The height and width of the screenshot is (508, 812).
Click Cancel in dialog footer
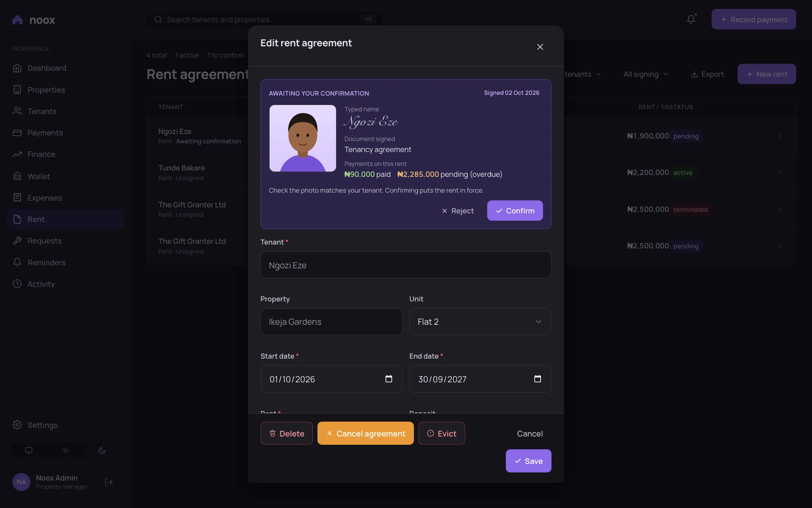point(530,433)
